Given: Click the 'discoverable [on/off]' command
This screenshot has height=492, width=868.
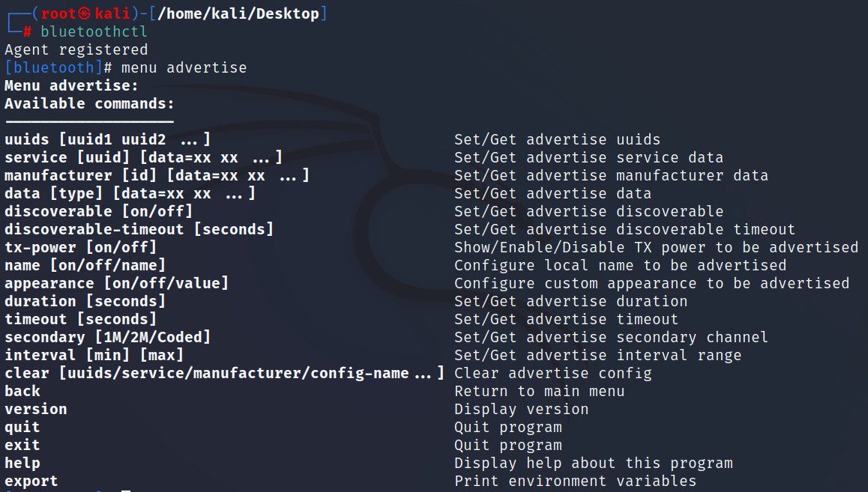Looking at the screenshot, I should pyautogui.click(x=98, y=211).
